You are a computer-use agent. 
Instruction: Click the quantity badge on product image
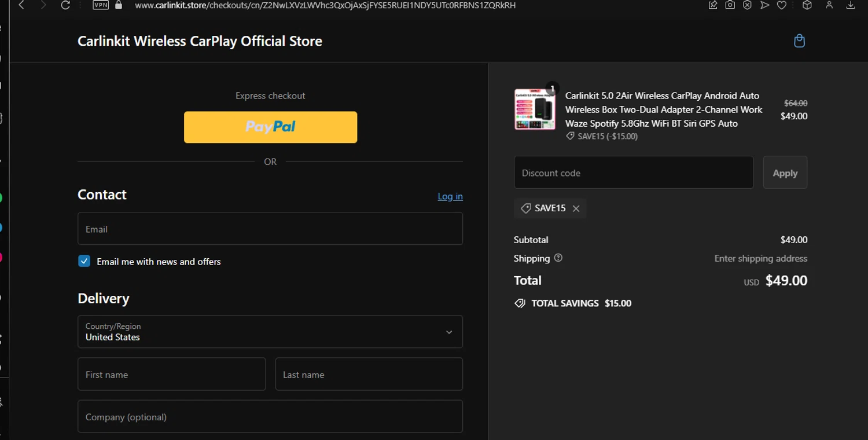point(552,89)
